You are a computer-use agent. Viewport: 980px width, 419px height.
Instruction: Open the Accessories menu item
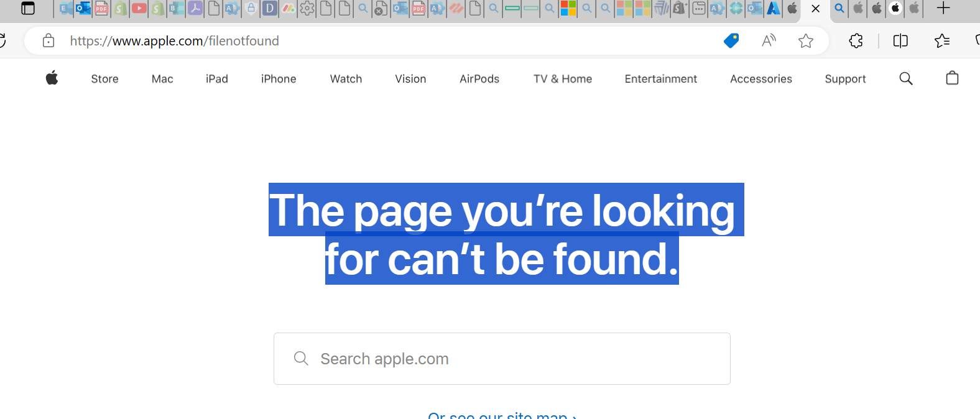click(761, 79)
